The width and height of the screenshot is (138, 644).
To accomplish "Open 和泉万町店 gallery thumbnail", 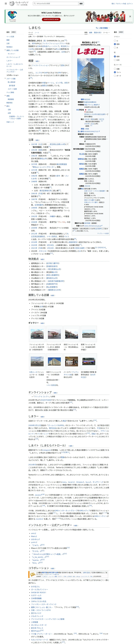I will (x=37, y=334).
